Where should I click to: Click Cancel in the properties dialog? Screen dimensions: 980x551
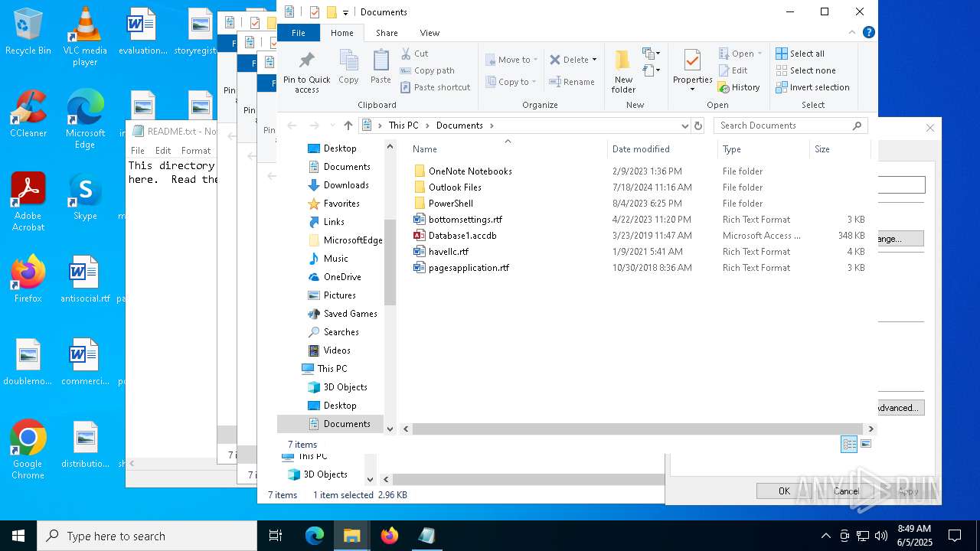(846, 491)
